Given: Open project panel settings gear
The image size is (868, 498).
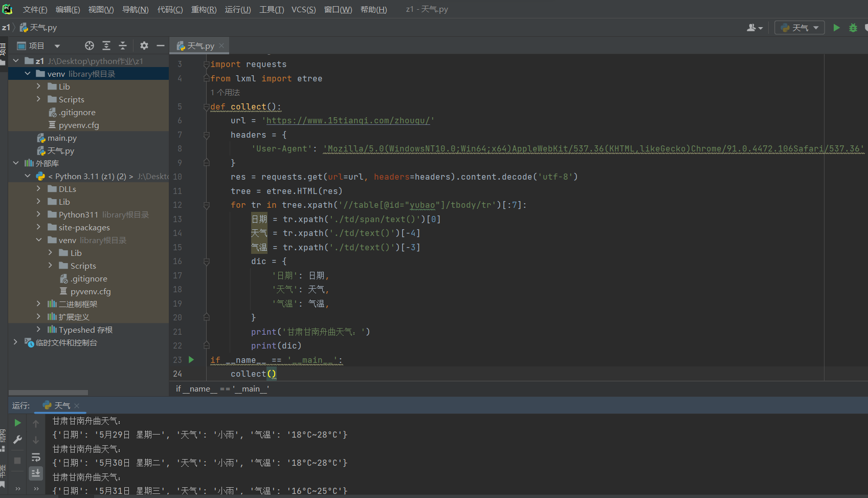Looking at the screenshot, I should [x=144, y=46].
